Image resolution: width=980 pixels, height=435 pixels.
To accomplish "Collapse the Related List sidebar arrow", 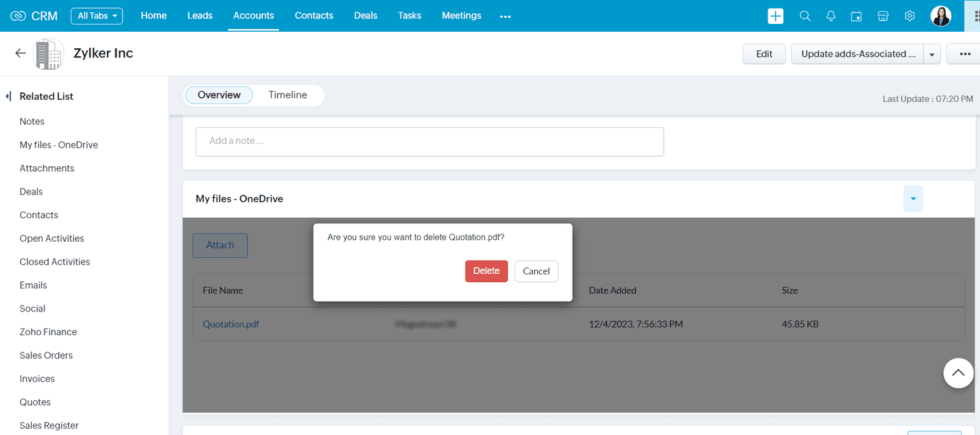I will (9, 96).
